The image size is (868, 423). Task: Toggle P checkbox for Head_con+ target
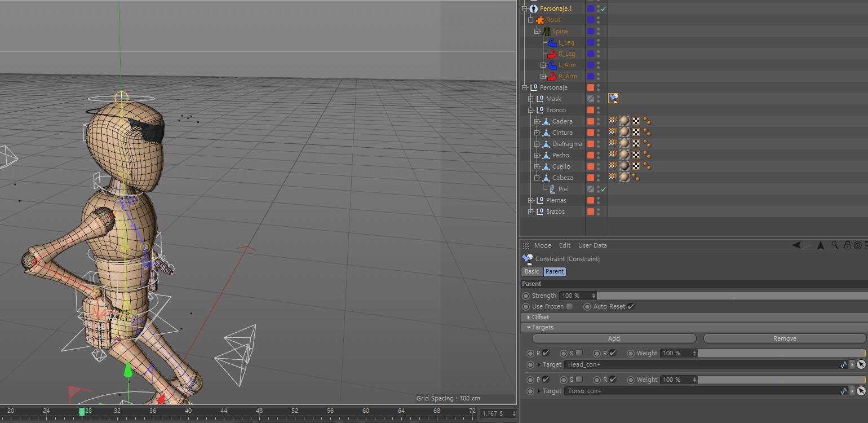(546, 353)
